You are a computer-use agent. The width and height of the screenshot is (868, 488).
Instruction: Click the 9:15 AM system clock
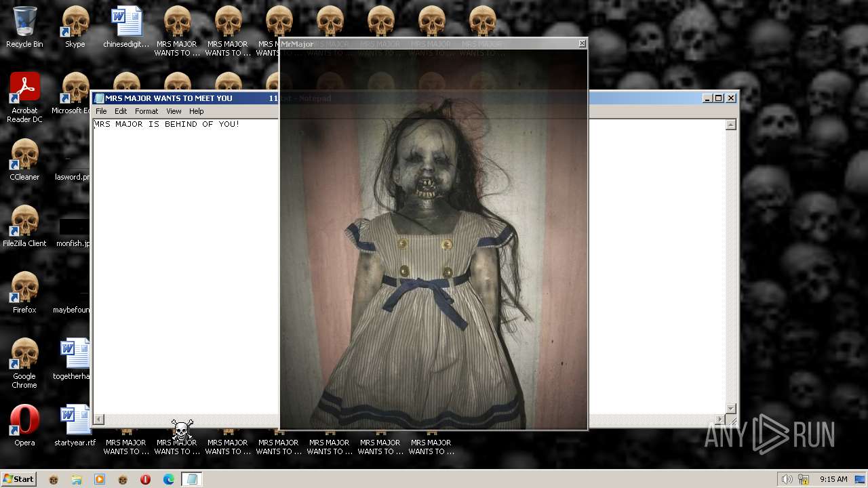click(x=833, y=479)
